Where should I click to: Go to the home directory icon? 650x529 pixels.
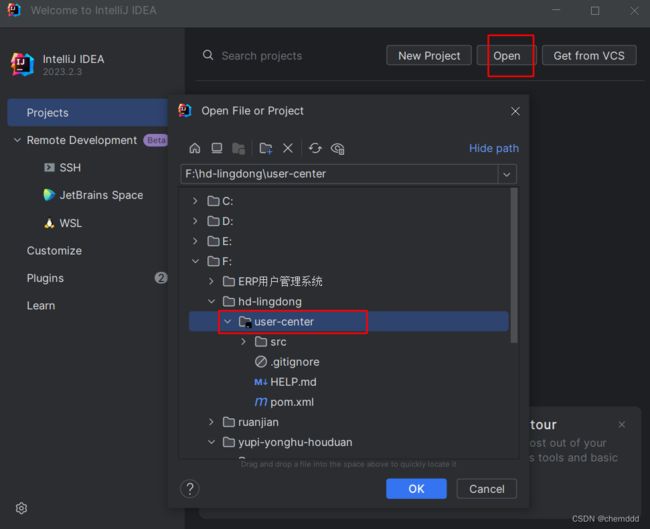(194, 148)
